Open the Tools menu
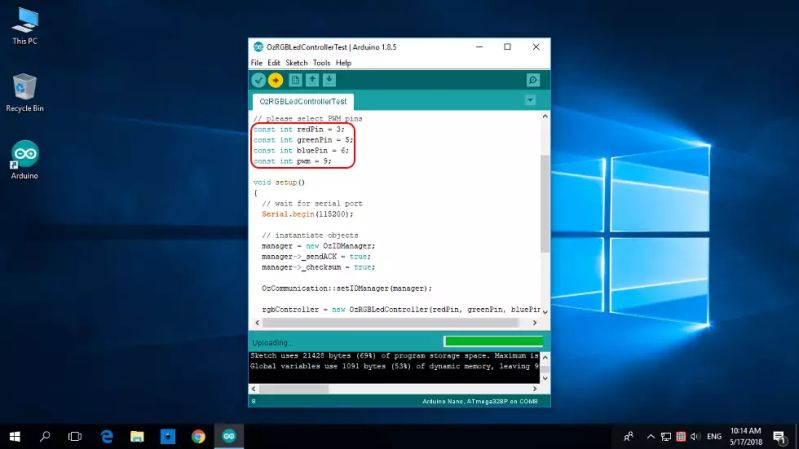This screenshot has width=799, height=449. [321, 63]
